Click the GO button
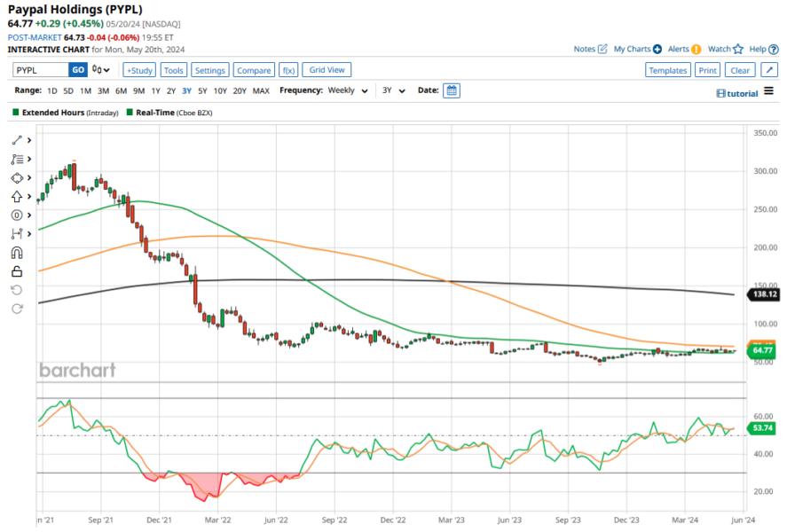The width and height of the screenshot is (787, 532). [78, 70]
